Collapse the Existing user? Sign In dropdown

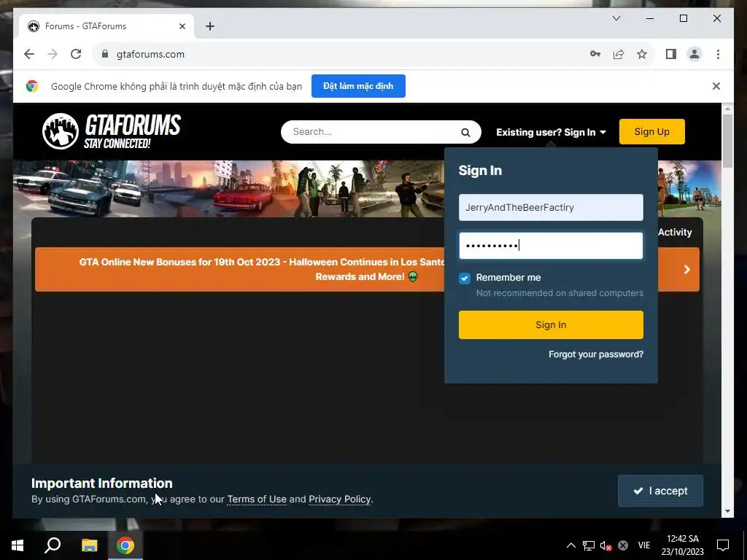tap(551, 133)
